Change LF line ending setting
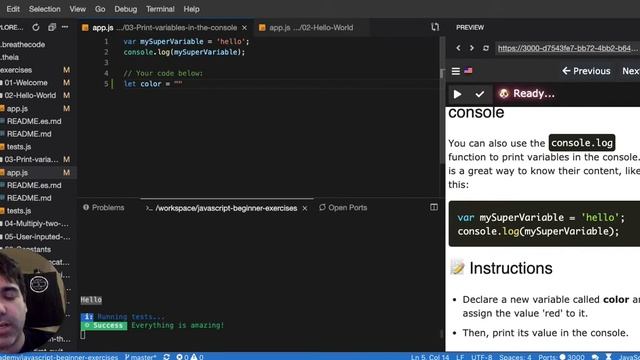This screenshot has width=640, height=360. (460, 357)
